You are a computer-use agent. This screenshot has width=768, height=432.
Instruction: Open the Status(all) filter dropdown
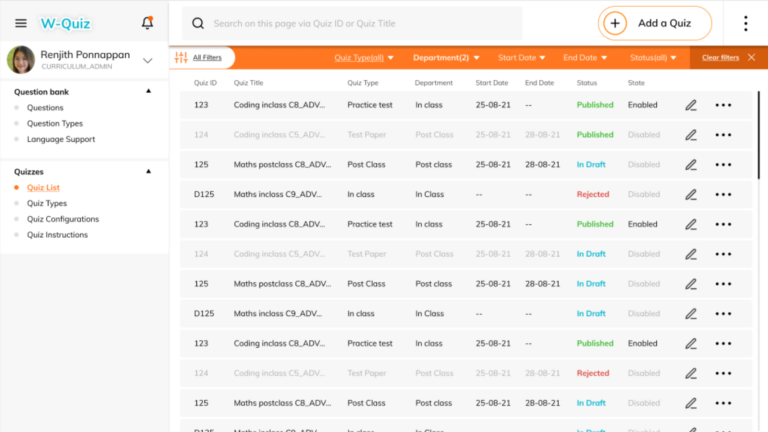(653, 57)
